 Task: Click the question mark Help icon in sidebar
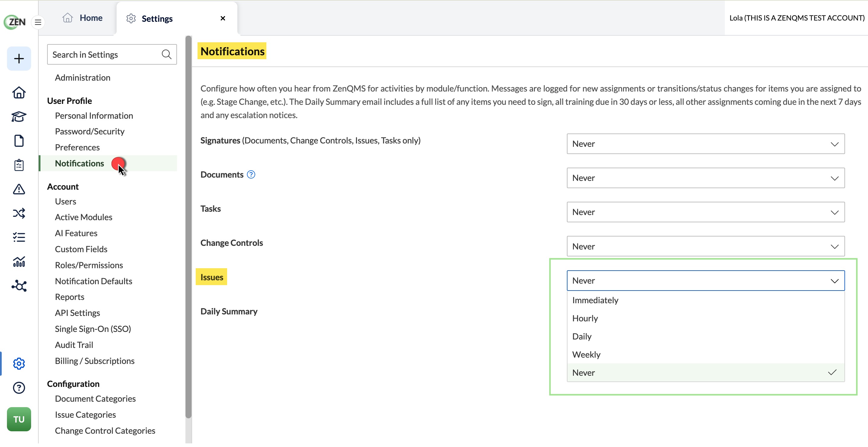(x=19, y=388)
